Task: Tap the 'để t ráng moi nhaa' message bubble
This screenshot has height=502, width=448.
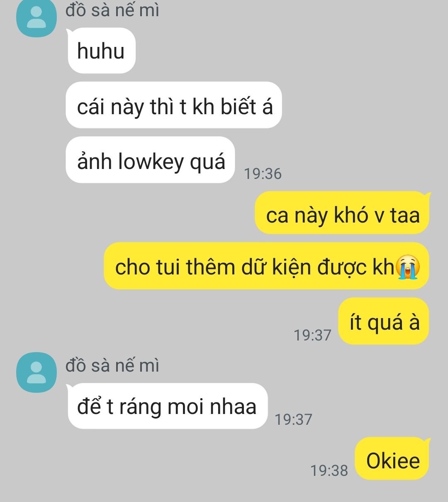Action: (x=167, y=406)
